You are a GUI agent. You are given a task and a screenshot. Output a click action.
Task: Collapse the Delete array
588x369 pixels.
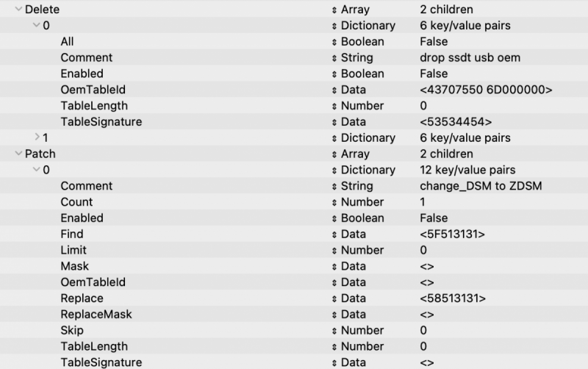[18, 10]
